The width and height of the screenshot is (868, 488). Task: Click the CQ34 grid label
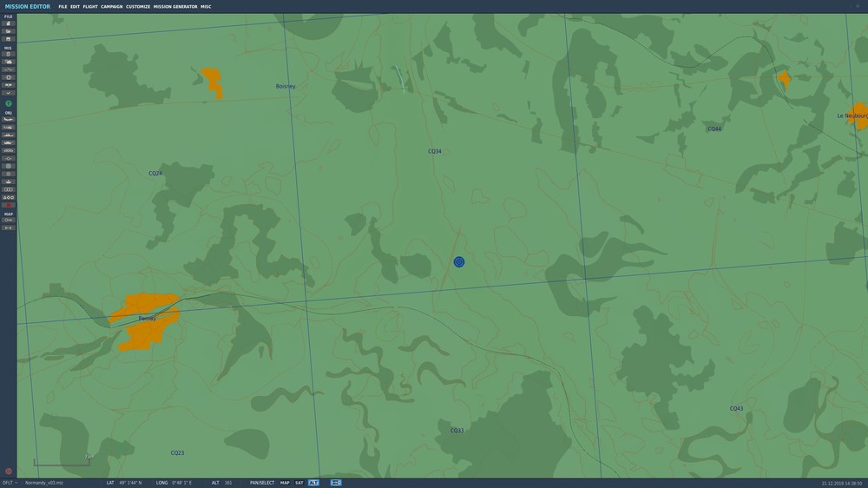pos(435,151)
